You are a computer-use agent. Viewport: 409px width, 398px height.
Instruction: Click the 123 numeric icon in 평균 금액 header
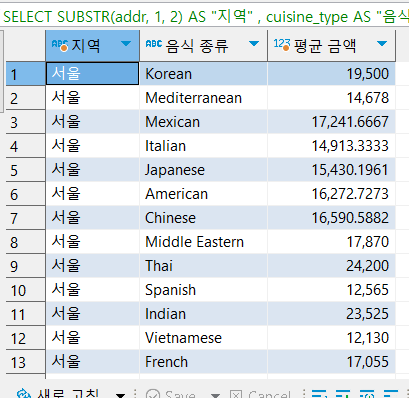point(282,45)
